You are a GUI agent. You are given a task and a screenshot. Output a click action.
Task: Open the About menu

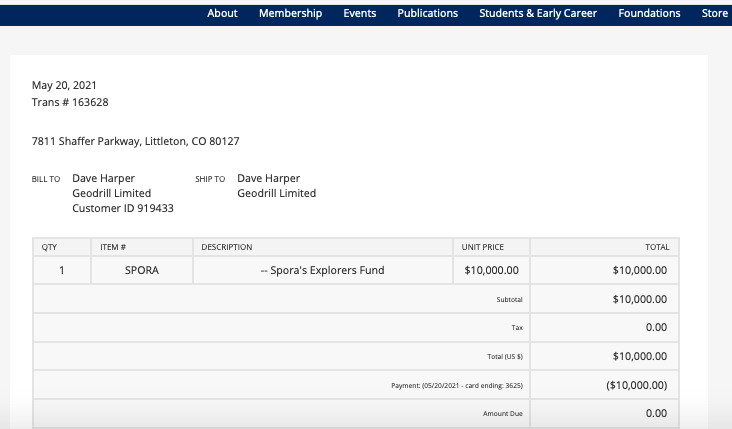(222, 13)
